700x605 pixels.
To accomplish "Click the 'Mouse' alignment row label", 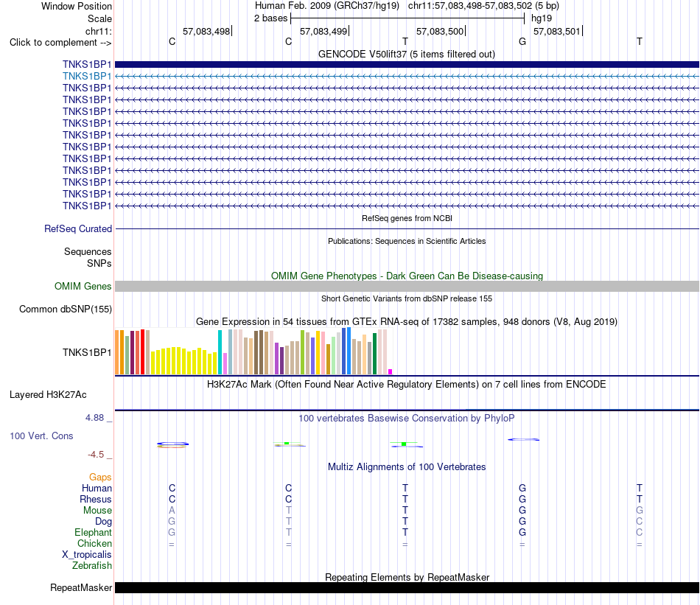I will click(97, 511).
